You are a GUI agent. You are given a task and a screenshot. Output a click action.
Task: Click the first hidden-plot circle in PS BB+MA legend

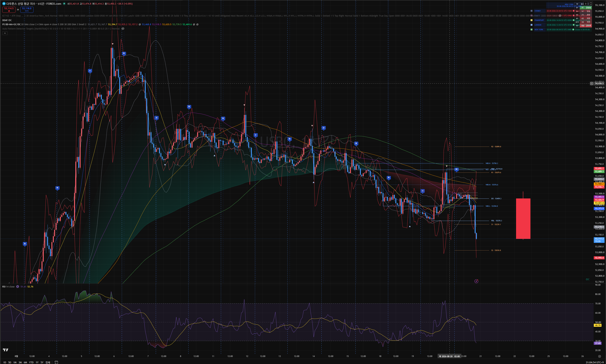140,24
